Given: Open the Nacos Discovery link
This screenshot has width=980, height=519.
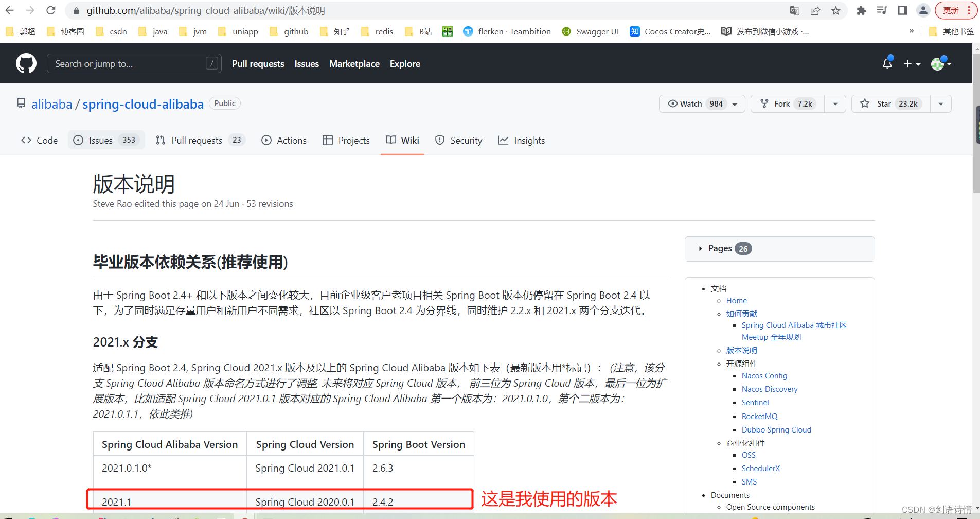Looking at the screenshot, I should coord(770,389).
